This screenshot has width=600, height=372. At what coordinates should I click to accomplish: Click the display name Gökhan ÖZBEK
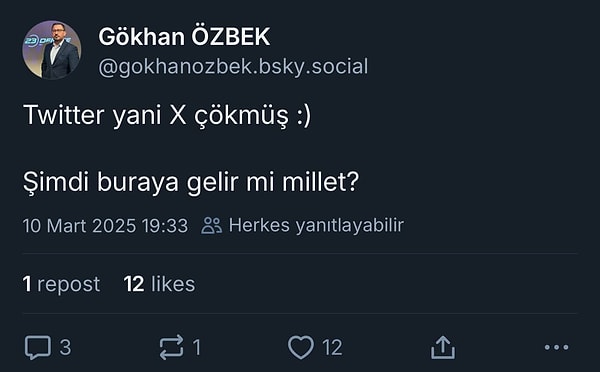pos(184,37)
